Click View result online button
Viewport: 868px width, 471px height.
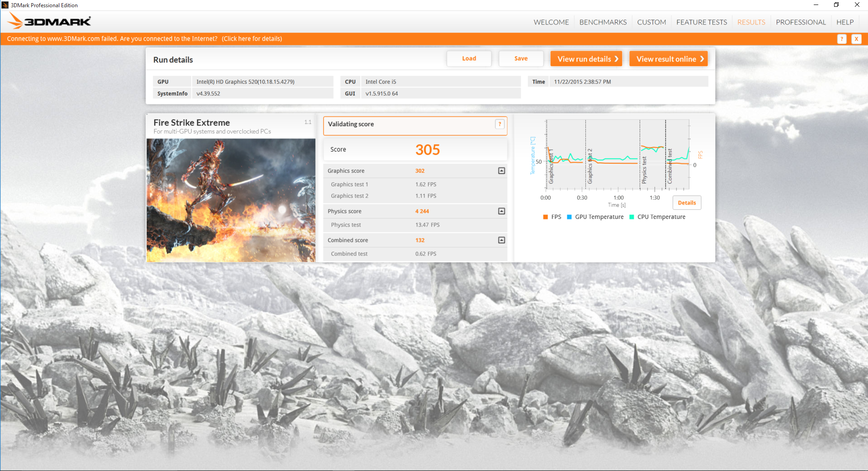[668, 59]
